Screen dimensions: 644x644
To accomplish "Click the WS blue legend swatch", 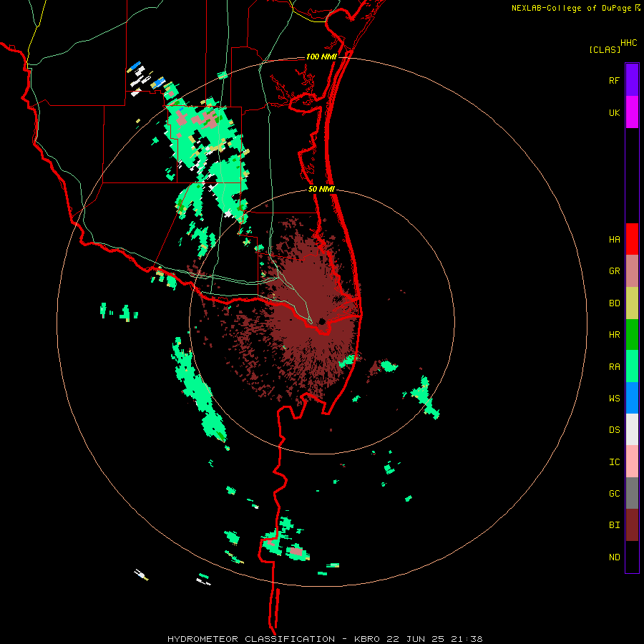I will 632,398.
